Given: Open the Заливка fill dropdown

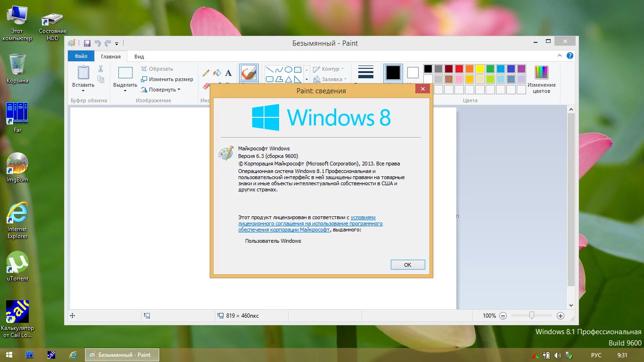Looking at the screenshot, I should (x=330, y=79).
